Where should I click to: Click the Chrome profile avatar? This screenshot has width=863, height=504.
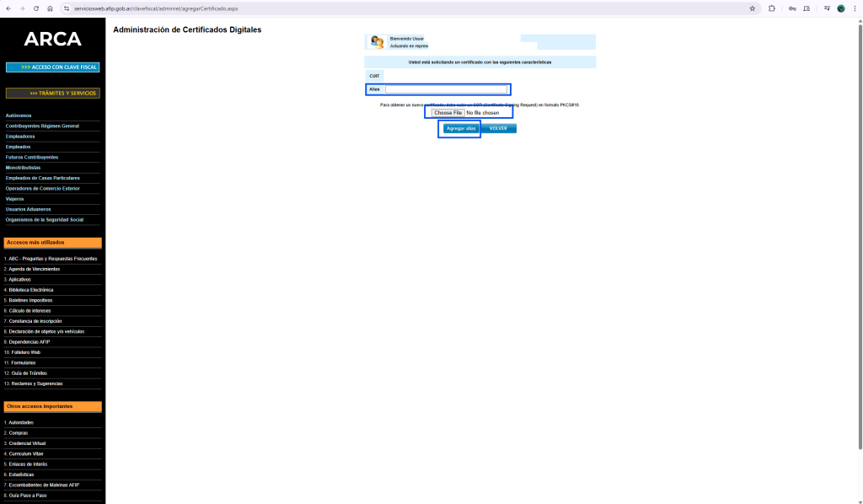[x=840, y=8]
